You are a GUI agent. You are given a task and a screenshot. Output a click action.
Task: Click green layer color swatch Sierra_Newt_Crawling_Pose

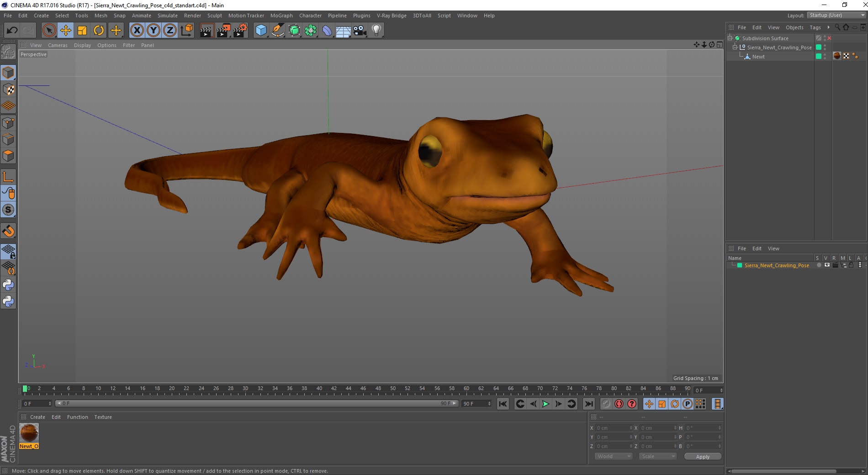tap(740, 265)
